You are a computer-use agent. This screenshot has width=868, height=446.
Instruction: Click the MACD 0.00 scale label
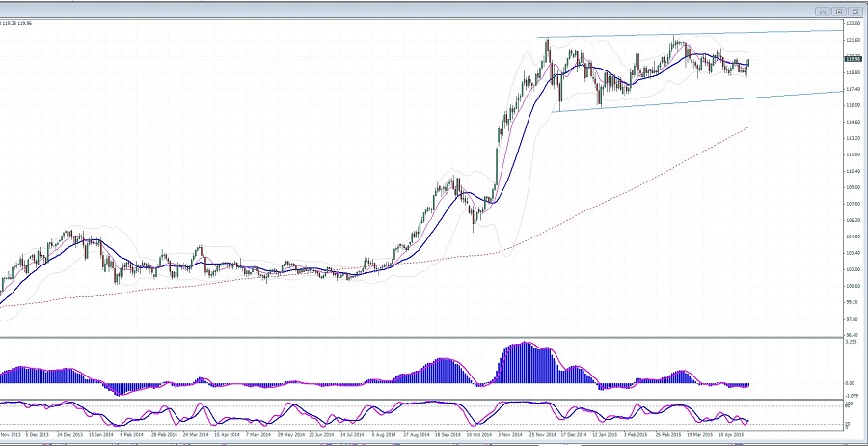[853, 383]
